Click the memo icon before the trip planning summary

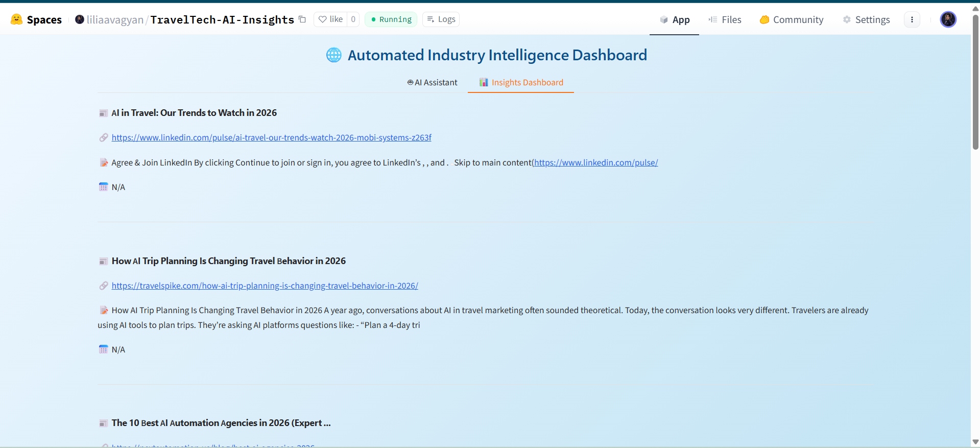pyautogui.click(x=104, y=310)
